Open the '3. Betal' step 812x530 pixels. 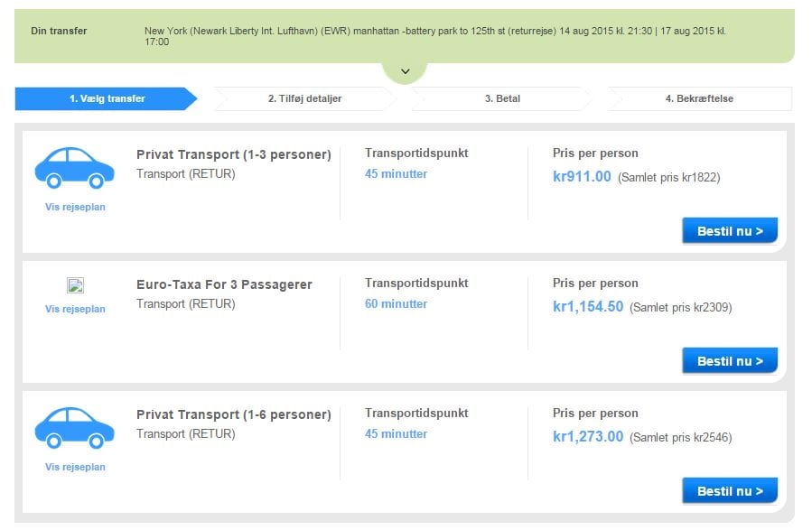[x=502, y=98]
